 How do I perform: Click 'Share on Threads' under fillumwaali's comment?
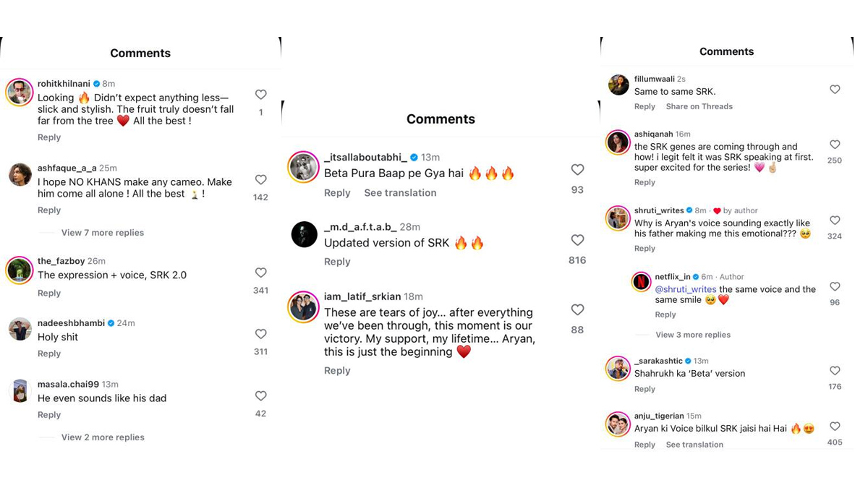point(699,106)
